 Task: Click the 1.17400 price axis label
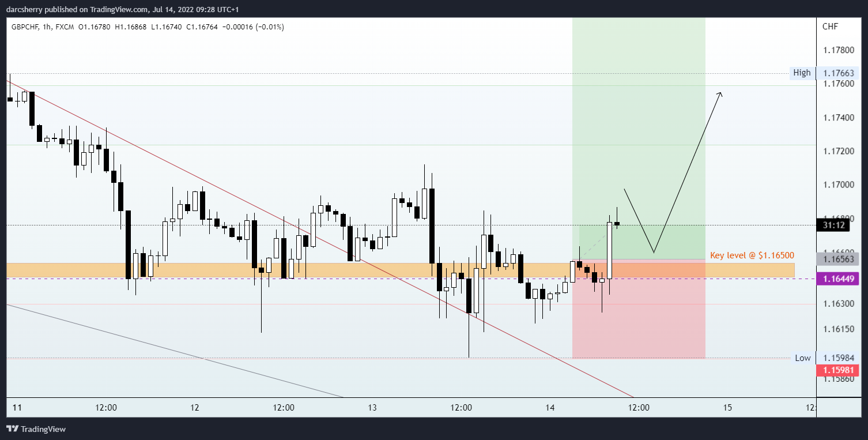pyautogui.click(x=839, y=118)
